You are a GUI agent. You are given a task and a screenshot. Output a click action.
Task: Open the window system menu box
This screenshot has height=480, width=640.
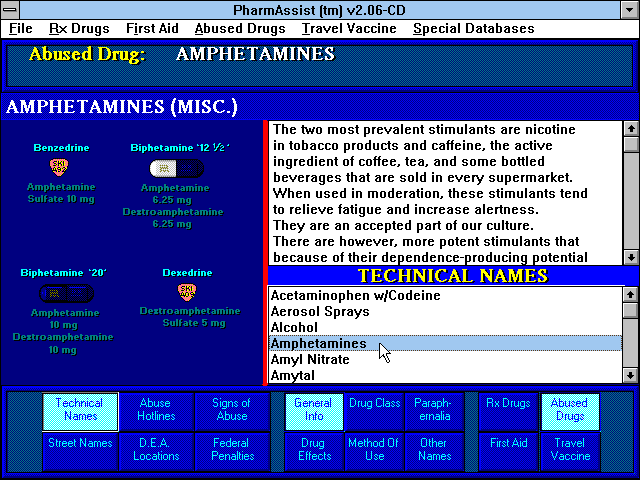pos(10,10)
